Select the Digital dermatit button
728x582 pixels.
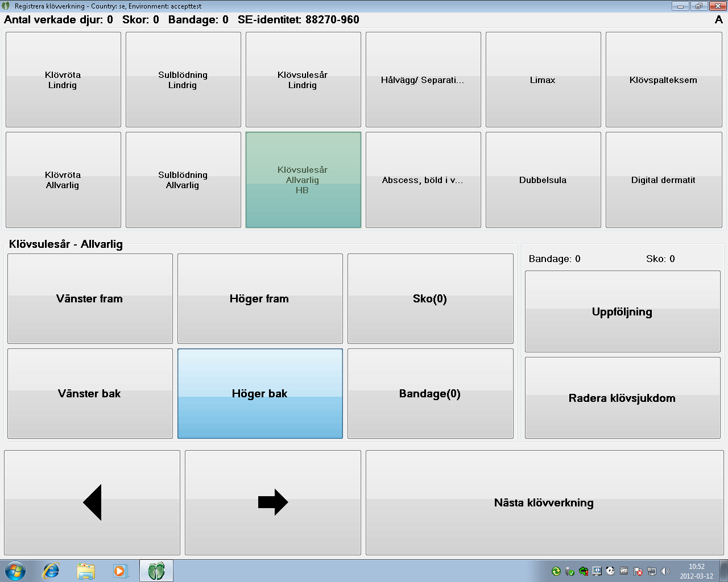click(664, 180)
